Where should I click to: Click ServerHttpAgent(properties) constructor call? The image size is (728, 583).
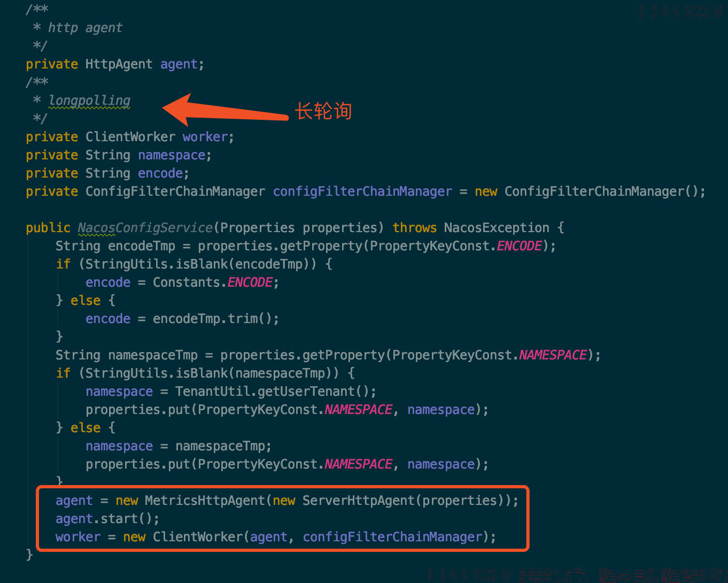point(404,501)
